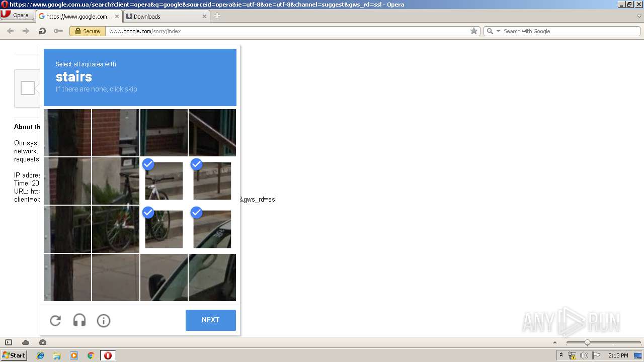Click the Opera Turbo speedometer icon
Viewport: 644px width, 362px height.
(43, 342)
